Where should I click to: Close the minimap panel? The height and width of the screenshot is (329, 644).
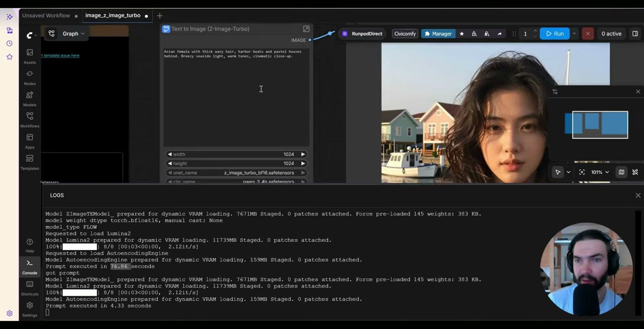[638, 92]
